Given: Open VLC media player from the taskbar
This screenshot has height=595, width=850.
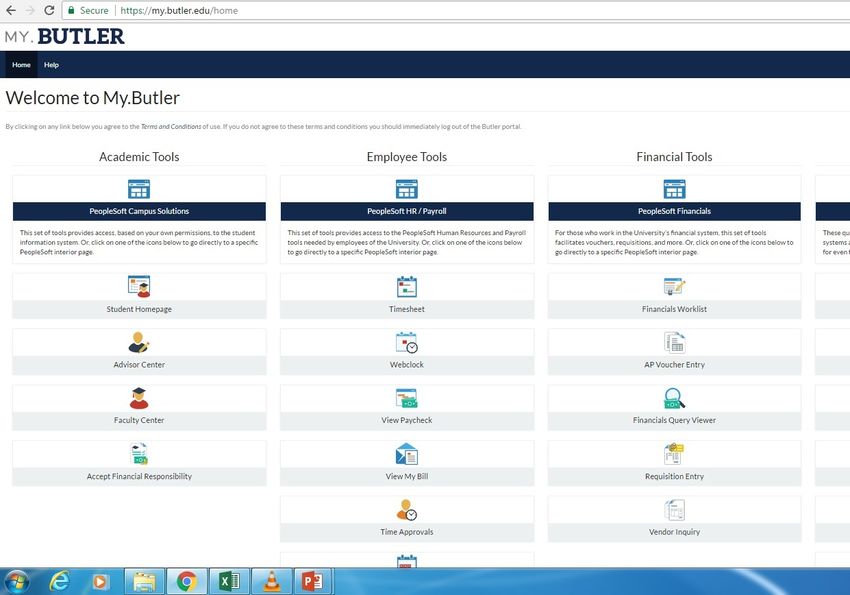Looking at the screenshot, I should click(271, 582).
